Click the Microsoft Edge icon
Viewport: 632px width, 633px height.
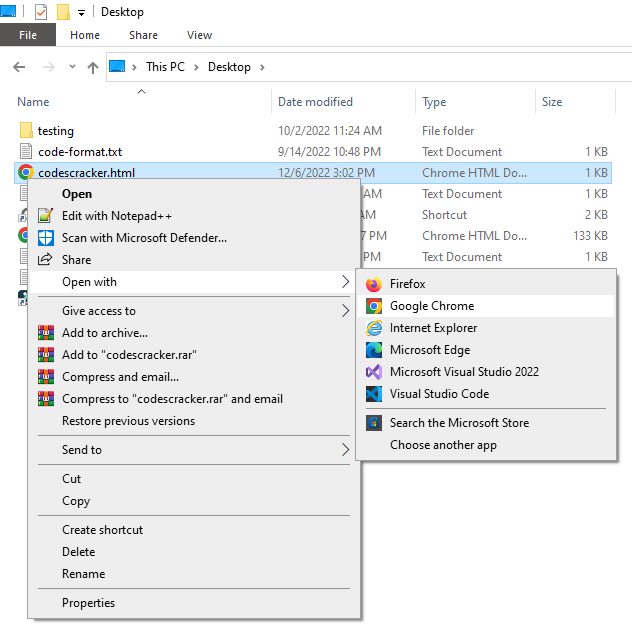point(374,350)
